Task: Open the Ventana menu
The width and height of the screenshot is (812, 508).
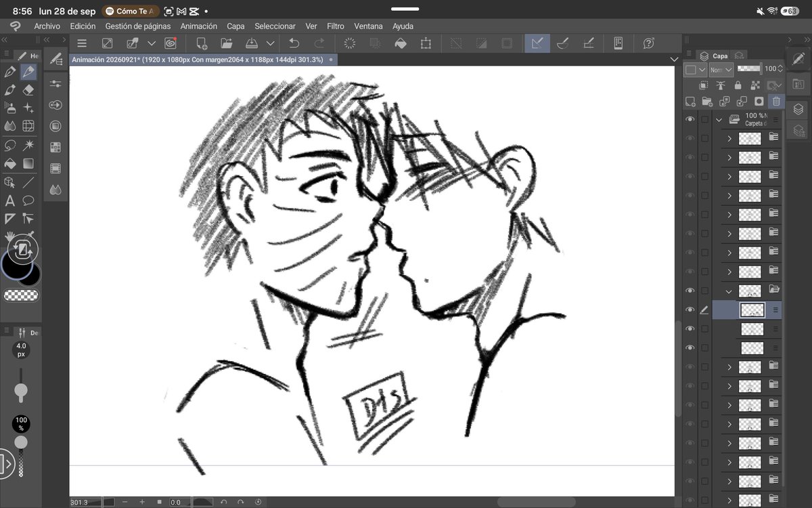Action: (368, 26)
